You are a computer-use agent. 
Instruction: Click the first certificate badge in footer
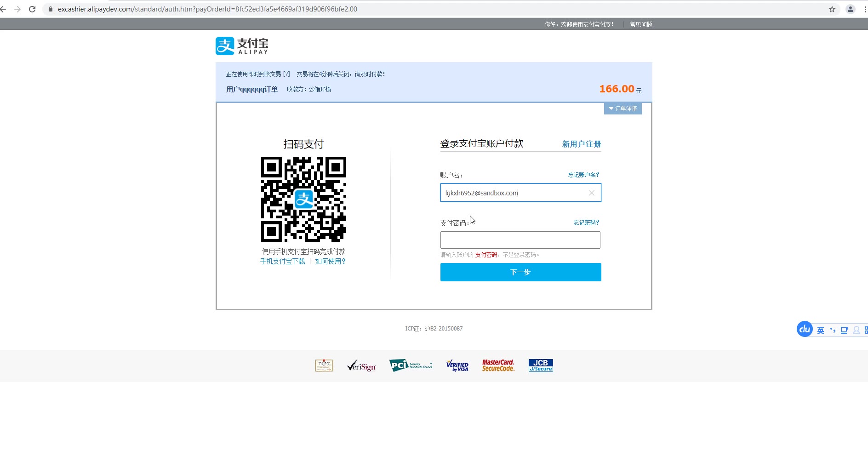click(x=324, y=365)
